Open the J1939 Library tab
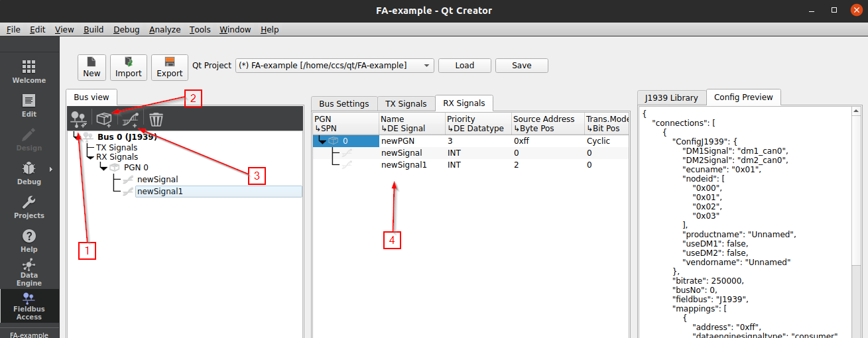 pos(671,97)
